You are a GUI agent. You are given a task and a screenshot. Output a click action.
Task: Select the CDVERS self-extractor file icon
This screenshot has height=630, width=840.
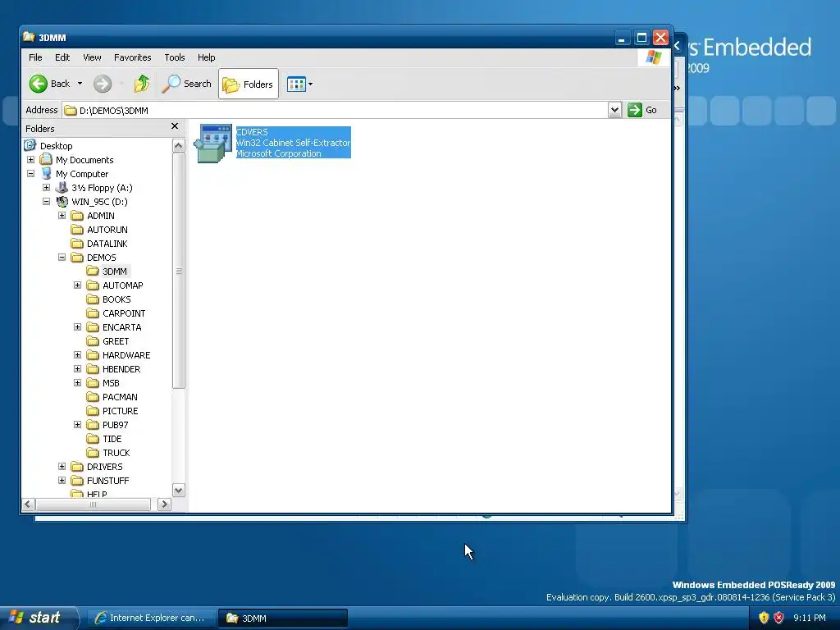213,143
